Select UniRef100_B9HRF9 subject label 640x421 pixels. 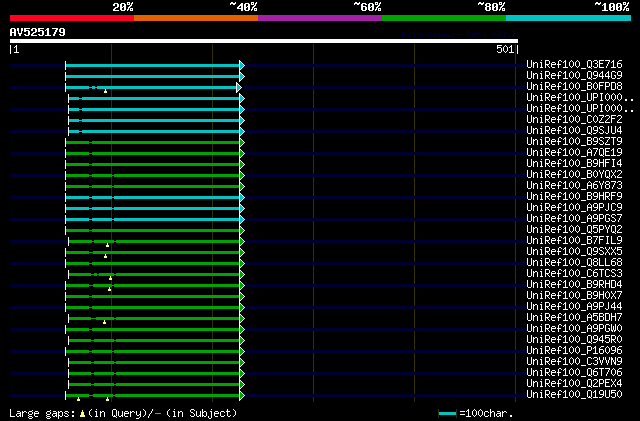[574, 196]
